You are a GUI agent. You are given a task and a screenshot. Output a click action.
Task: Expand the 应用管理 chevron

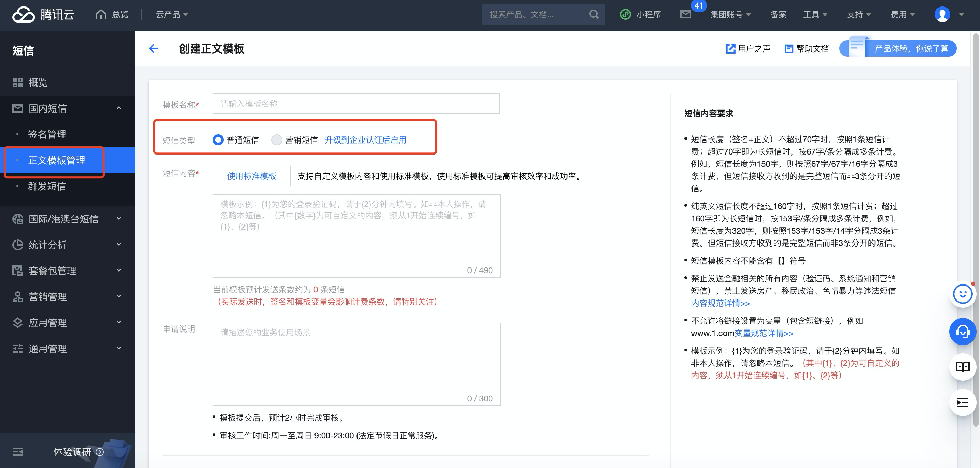[x=119, y=322]
